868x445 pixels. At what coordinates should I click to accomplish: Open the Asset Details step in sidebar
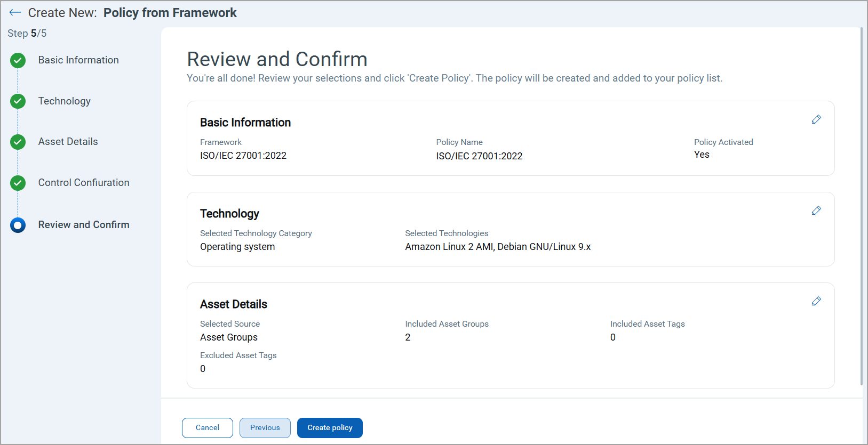(68, 142)
